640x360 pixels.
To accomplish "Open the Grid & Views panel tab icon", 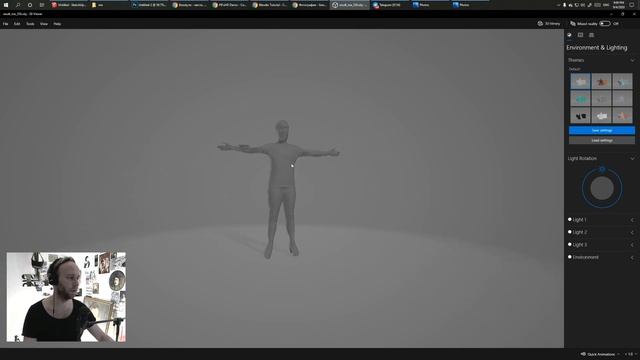I will click(x=591, y=35).
